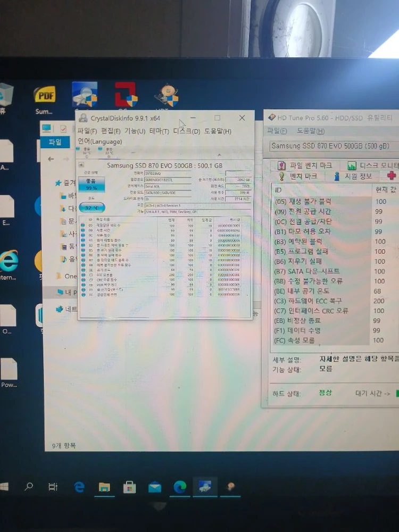
Task: Open the A... file on the desktop
Action: pyautogui.click(x=6, y=154)
